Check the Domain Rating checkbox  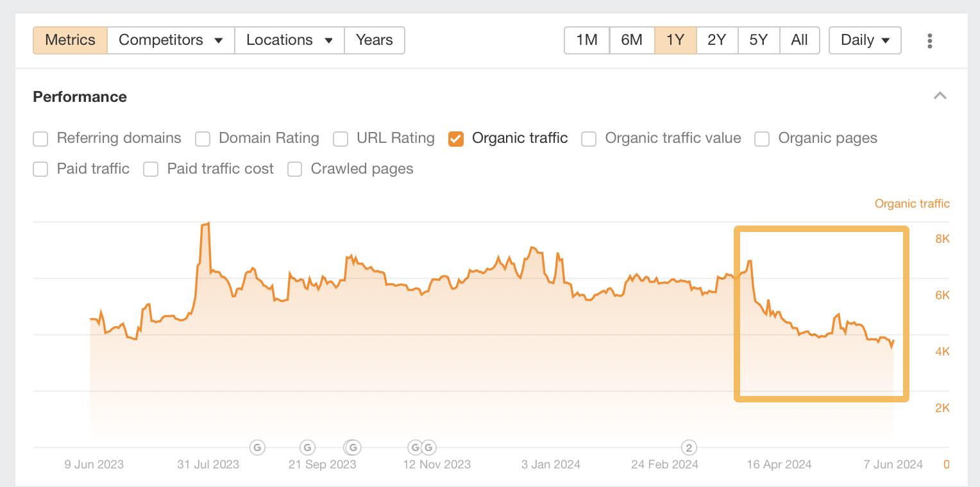pos(202,138)
